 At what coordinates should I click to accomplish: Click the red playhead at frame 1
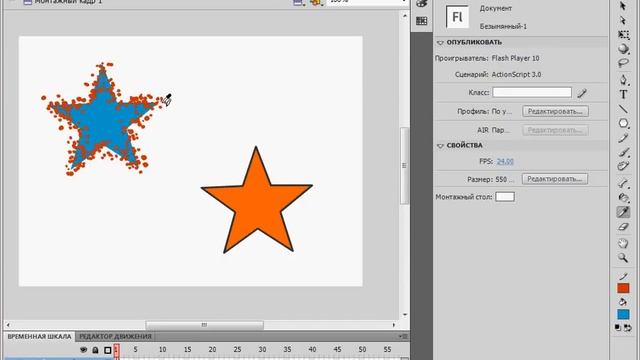[116, 350]
